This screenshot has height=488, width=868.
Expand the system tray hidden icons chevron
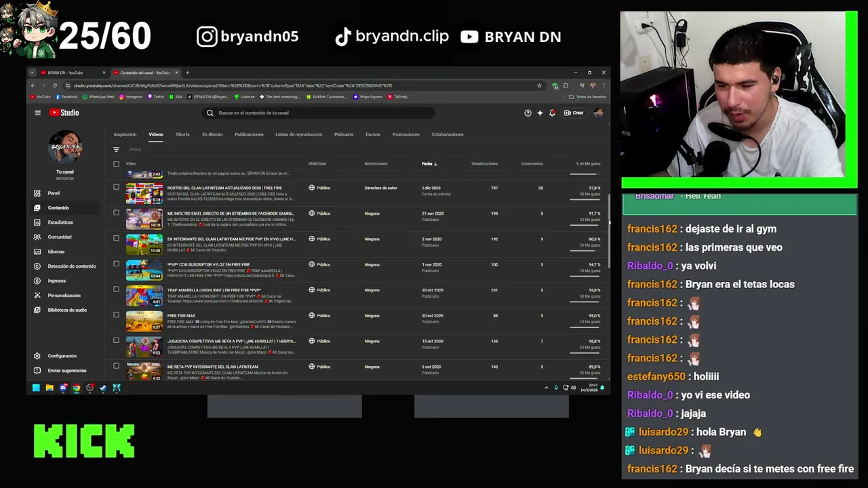pos(546,388)
